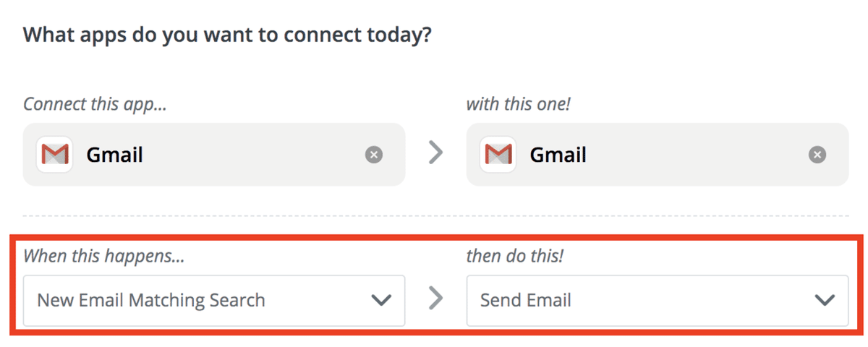Click the arrow between trigger and action dropdowns

435,298
